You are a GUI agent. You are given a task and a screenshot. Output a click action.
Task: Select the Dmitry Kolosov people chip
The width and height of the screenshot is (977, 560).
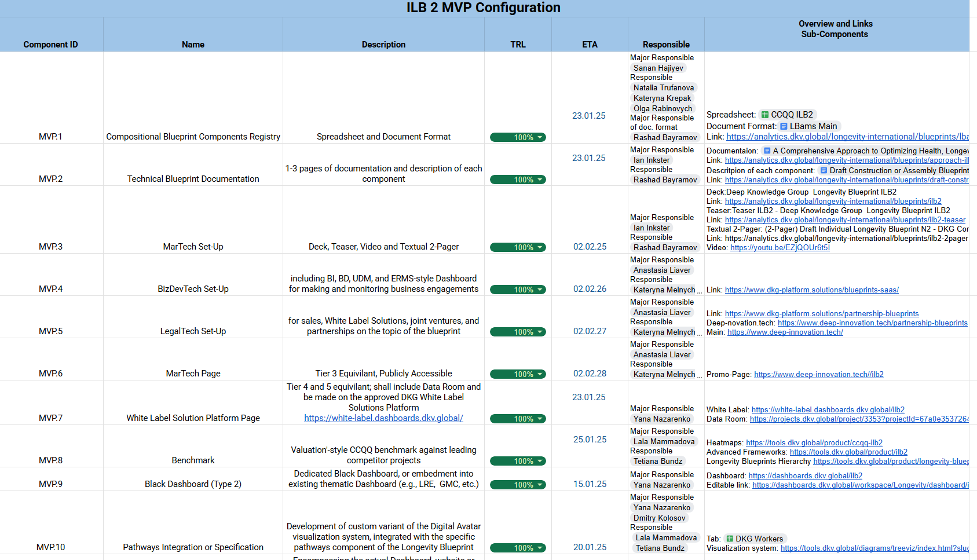[659, 518]
